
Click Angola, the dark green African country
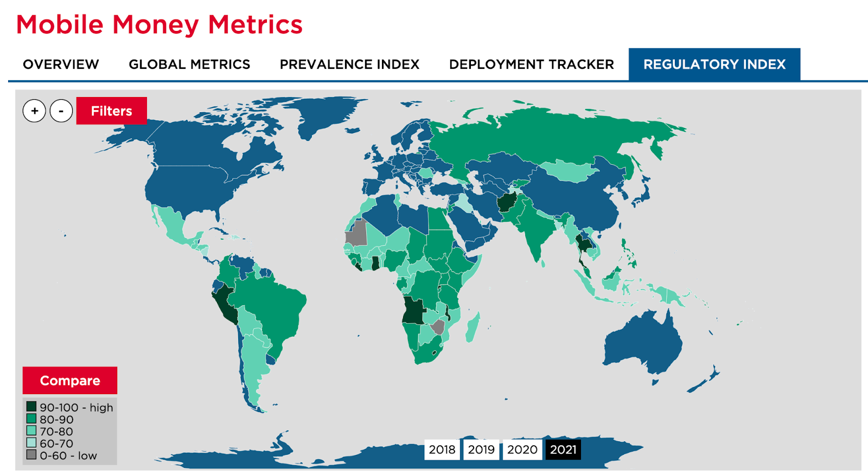click(413, 311)
